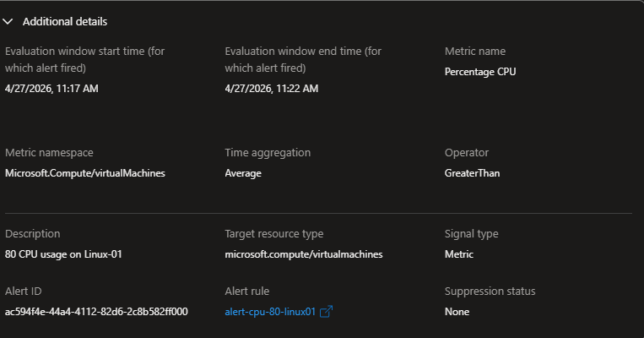The height and width of the screenshot is (338, 644).
Task: Click the Alert ID label
Action: point(24,292)
